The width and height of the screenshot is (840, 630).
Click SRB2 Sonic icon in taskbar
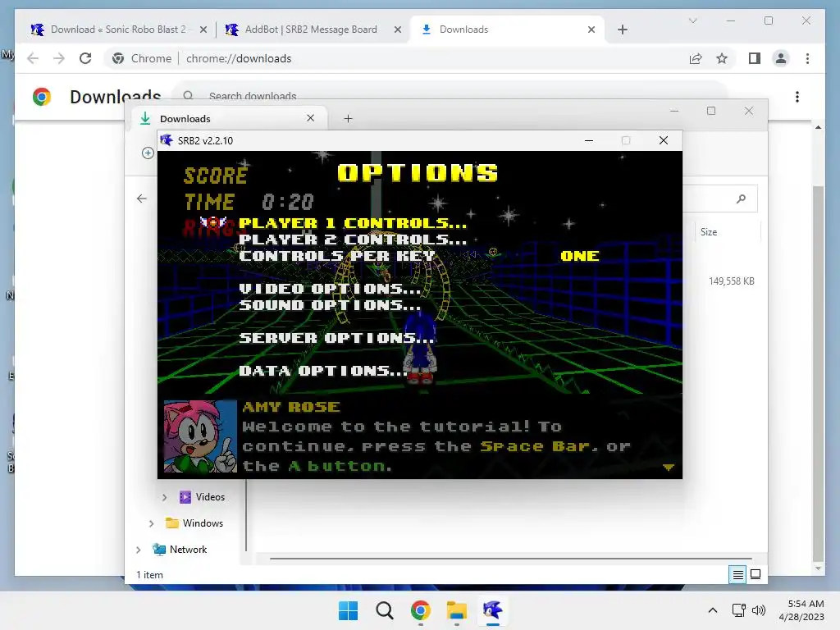492,610
